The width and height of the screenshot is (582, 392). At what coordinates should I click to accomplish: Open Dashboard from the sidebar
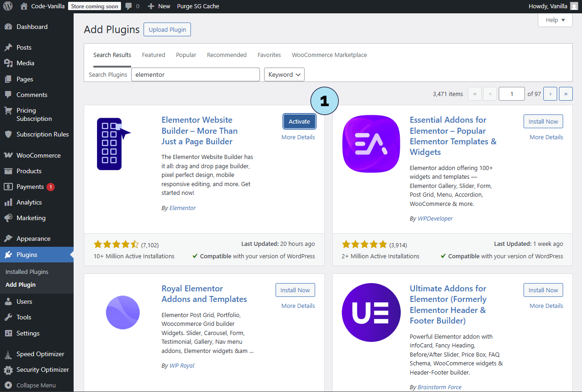coord(32,27)
